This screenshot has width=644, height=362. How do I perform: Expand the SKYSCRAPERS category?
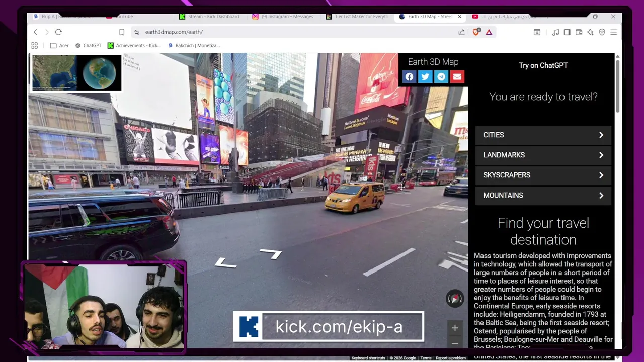point(543,175)
